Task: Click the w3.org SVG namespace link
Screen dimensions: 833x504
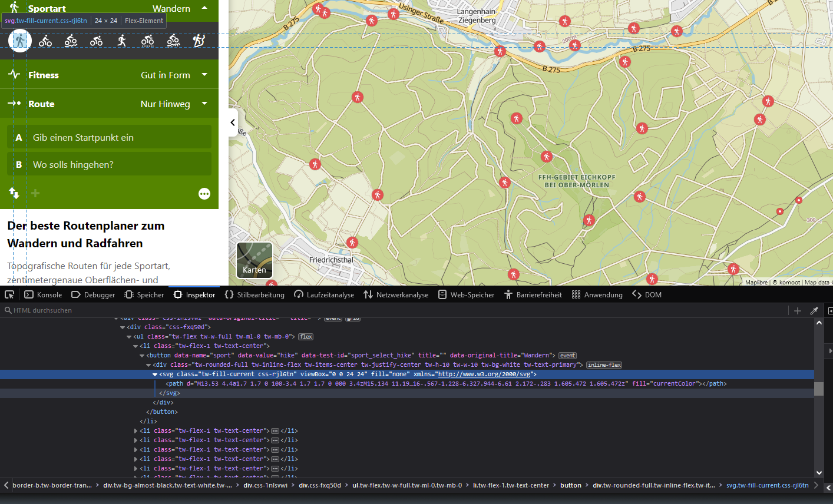Action: (485, 374)
